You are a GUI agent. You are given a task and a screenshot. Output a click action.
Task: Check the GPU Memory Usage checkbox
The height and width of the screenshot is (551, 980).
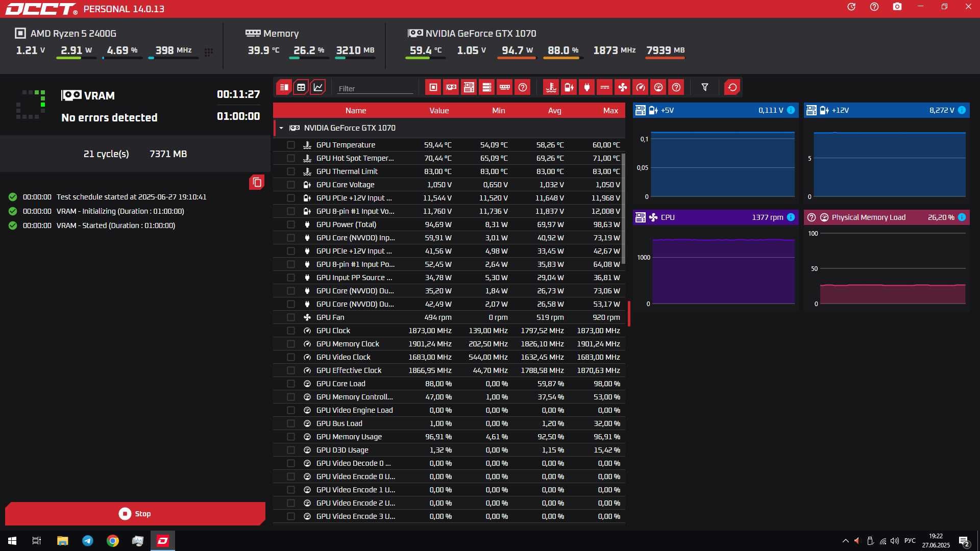[291, 437]
